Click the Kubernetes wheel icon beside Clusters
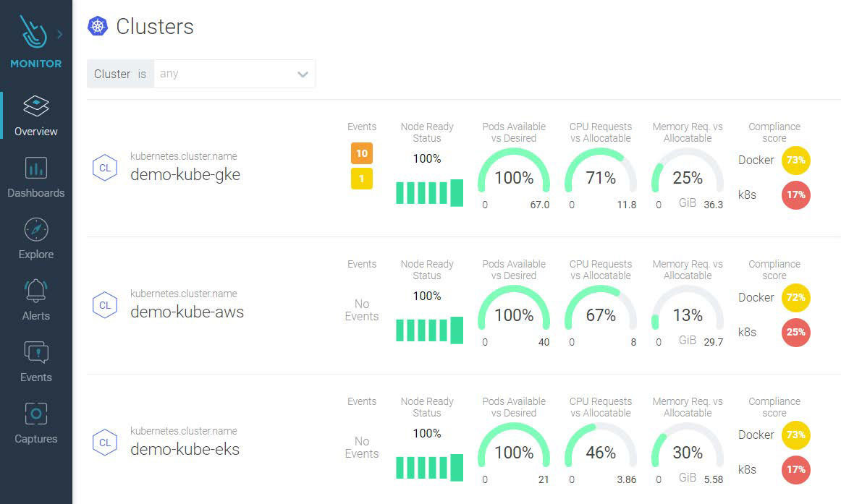The width and height of the screenshot is (841, 504). point(98,27)
